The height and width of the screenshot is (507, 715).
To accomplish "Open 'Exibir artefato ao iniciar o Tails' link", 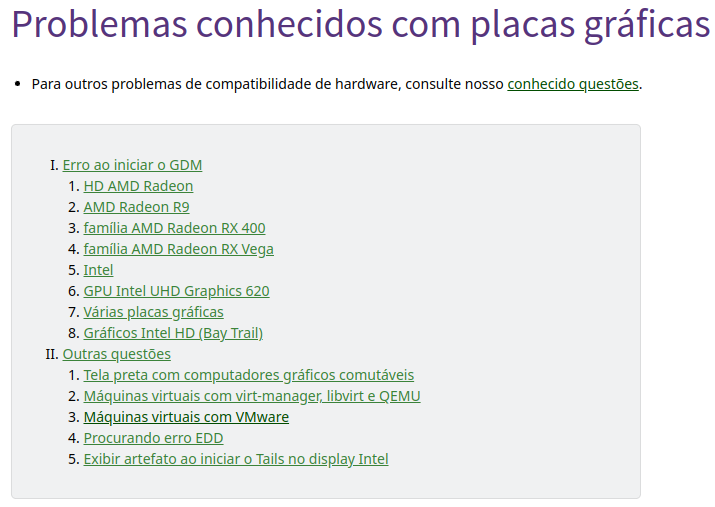I will tap(236, 459).
